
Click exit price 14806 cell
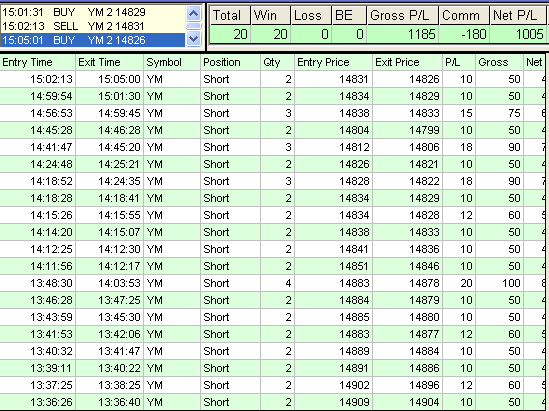[x=407, y=147]
